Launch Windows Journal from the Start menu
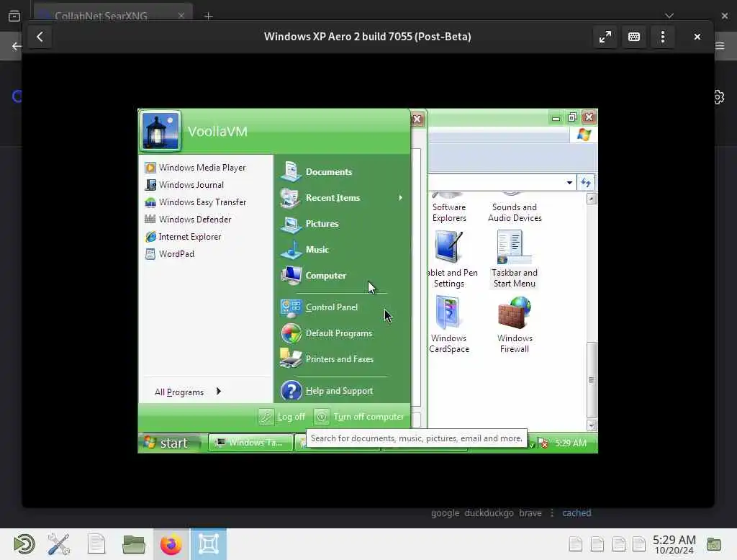The width and height of the screenshot is (737, 560). click(x=184, y=185)
